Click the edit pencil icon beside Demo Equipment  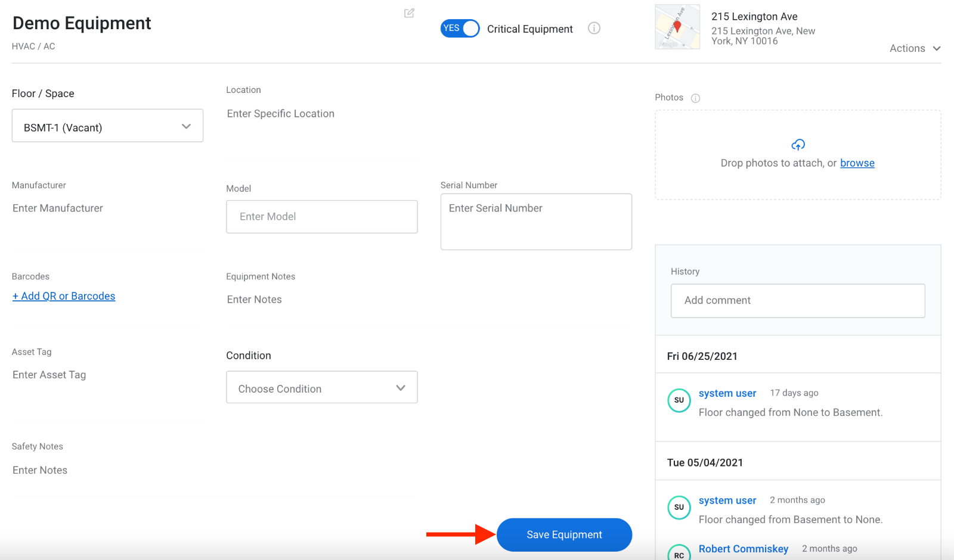[409, 13]
